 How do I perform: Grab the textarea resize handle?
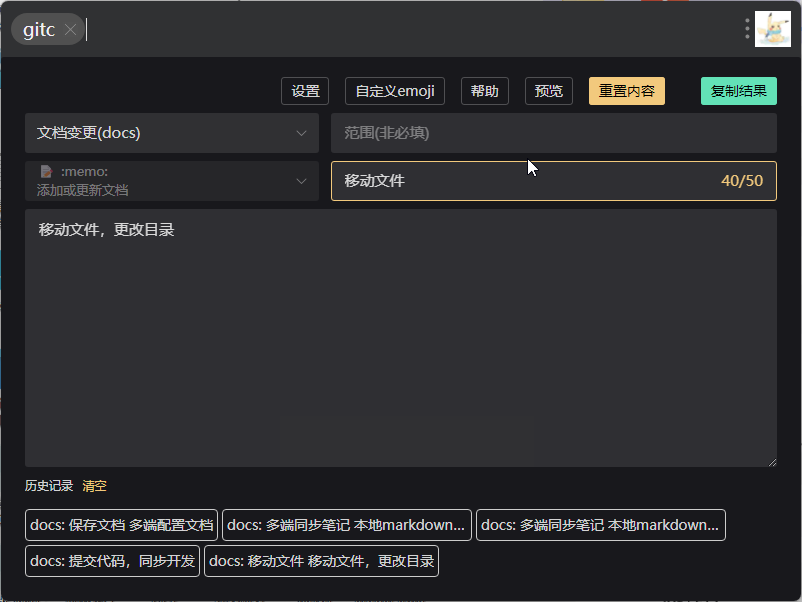pos(772,462)
